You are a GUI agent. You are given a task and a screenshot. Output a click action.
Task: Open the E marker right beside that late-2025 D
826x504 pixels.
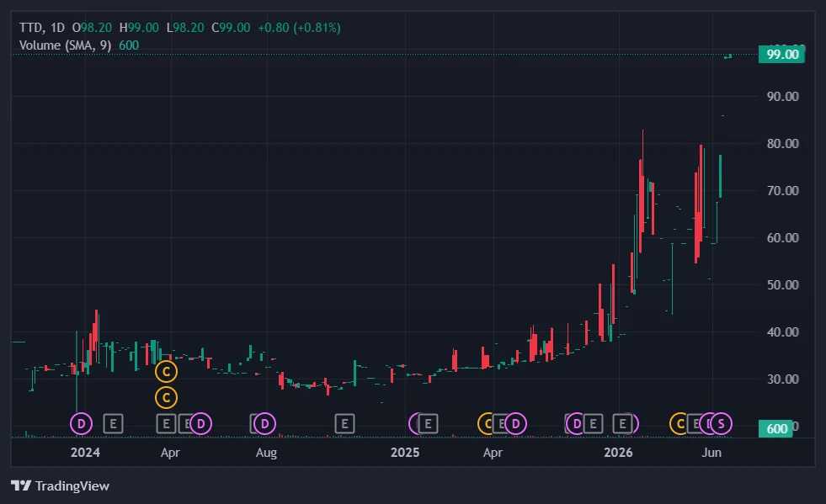tap(593, 423)
